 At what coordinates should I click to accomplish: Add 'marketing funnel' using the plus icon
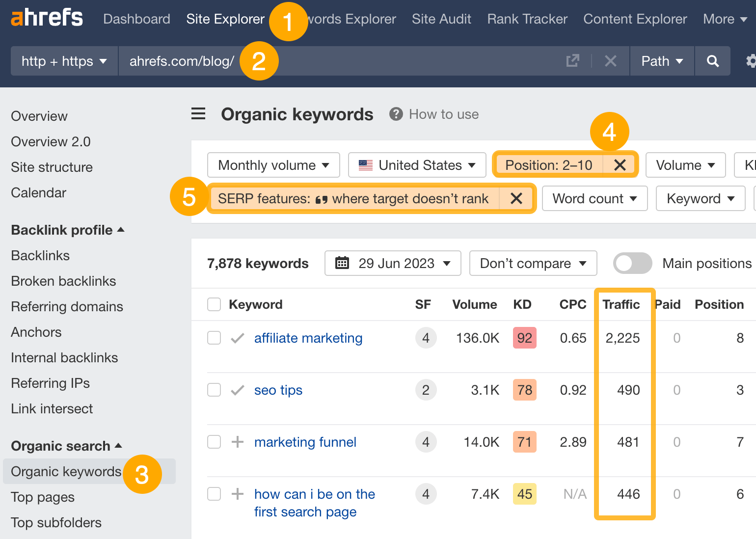[x=237, y=442]
